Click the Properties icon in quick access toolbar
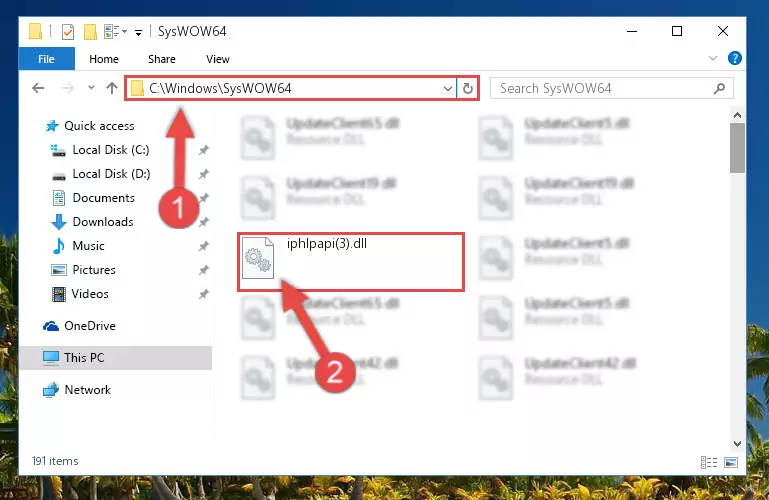Viewport: 769px width, 500px height. (x=68, y=32)
